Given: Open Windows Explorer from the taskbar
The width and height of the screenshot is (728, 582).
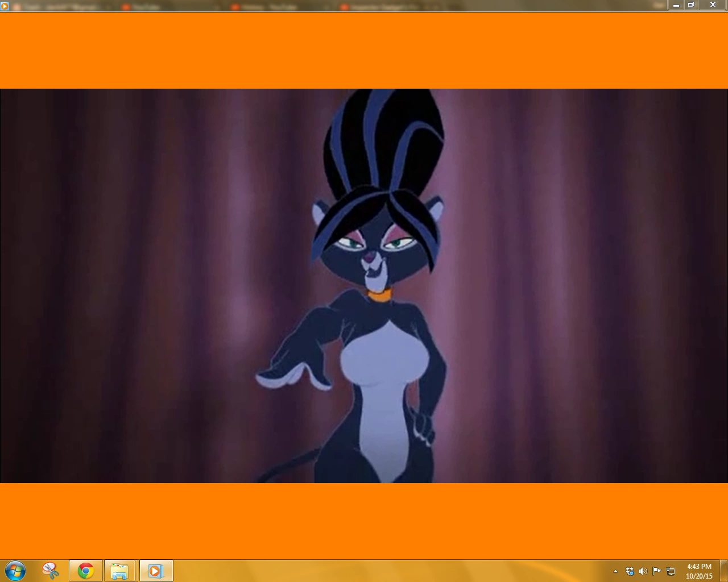Looking at the screenshot, I should tap(120, 571).
